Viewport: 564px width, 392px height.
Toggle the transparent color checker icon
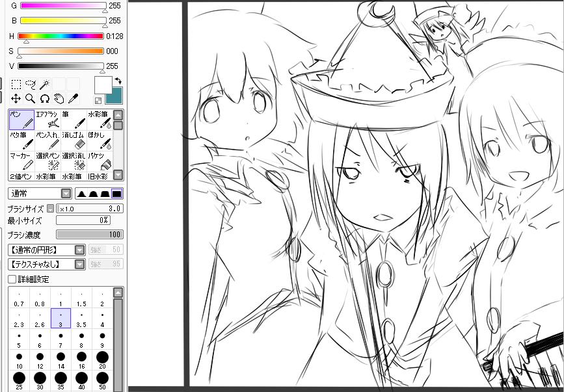pyautogui.click(x=98, y=100)
